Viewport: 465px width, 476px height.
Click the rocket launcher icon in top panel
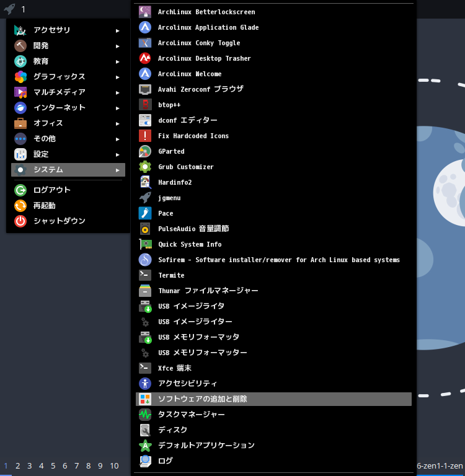(9, 9)
